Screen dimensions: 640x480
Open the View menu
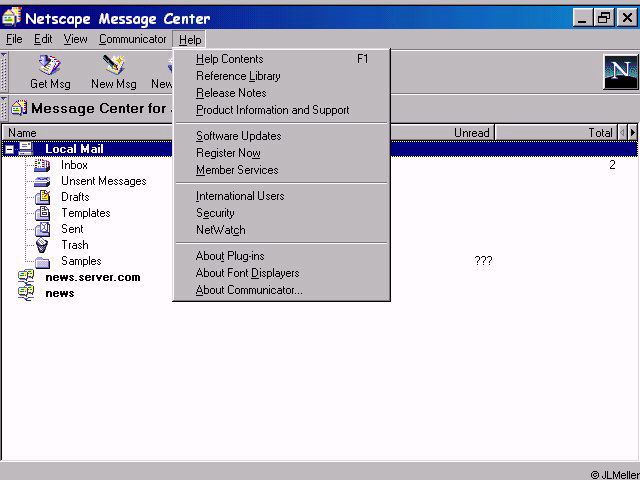point(76,40)
